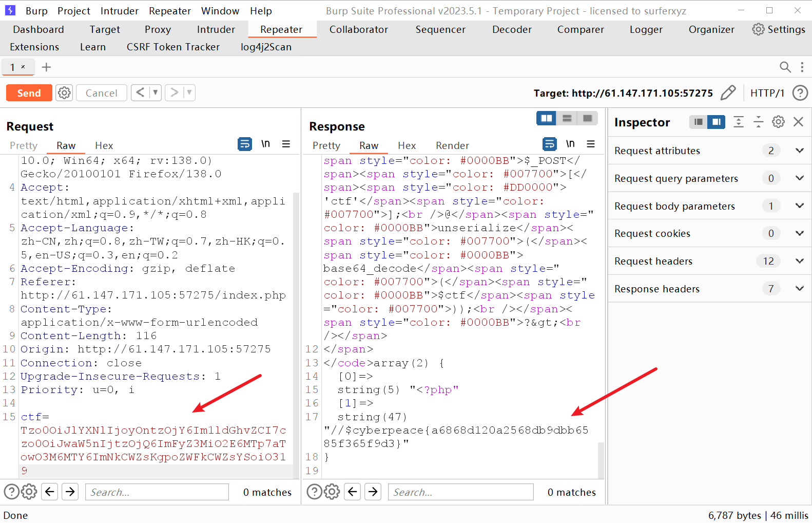Go back to previous request in history
This screenshot has height=523, width=812.
(x=140, y=92)
